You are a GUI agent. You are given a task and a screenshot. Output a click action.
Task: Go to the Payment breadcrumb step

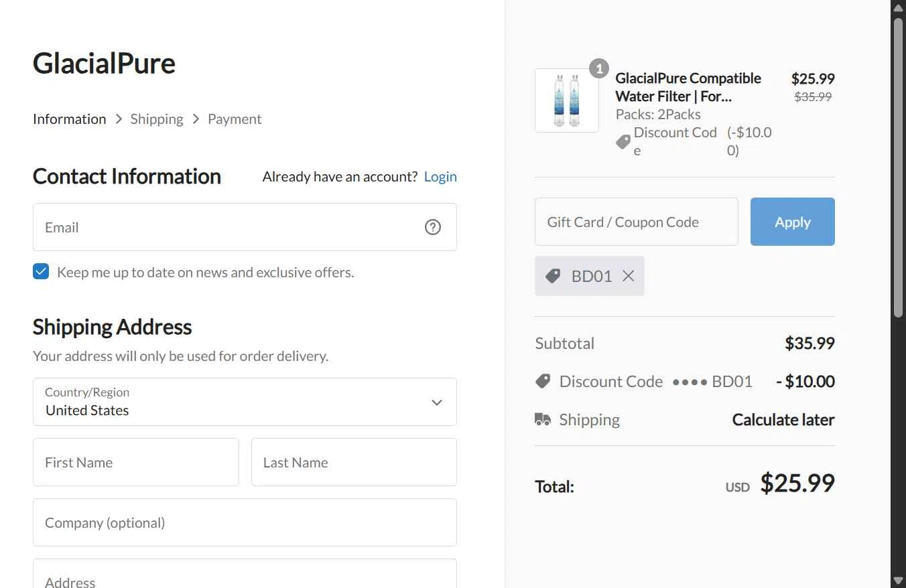pyautogui.click(x=235, y=119)
